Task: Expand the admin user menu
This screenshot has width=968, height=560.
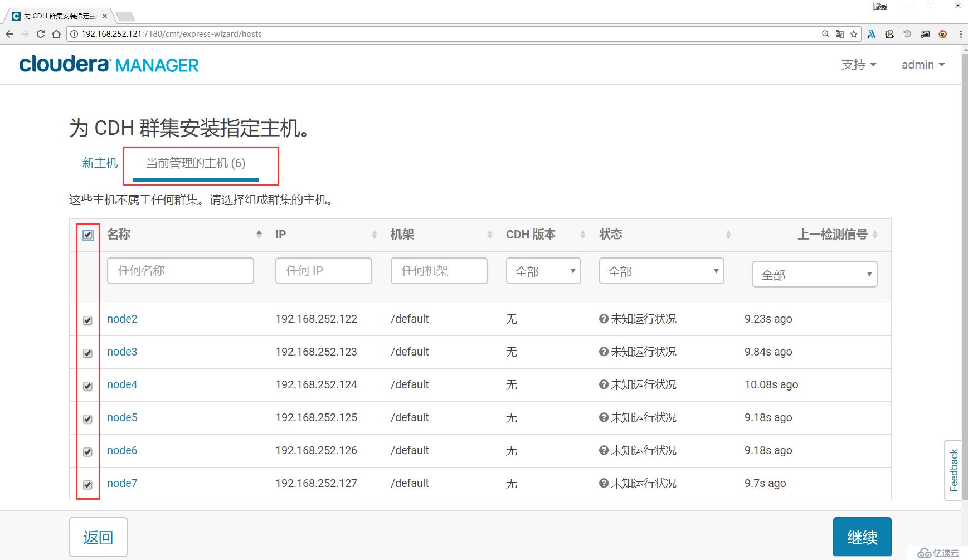Action: pyautogui.click(x=923, y=65)
